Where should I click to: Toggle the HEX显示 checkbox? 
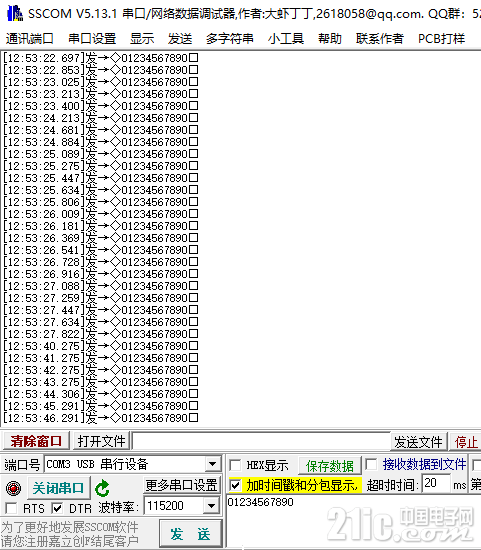(x=235, y=465)
